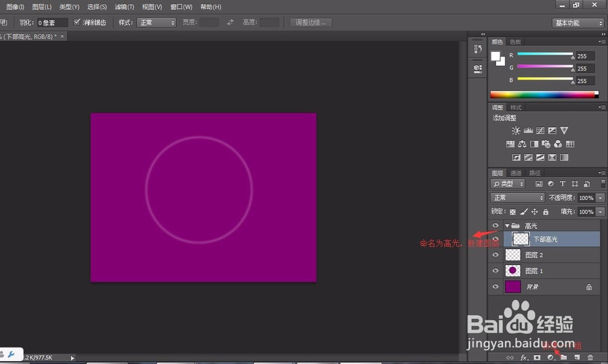Viewport: 608px width, 364px height.
Task: Open the 填充 fill arrow
Action: click(x=600, y=211)
